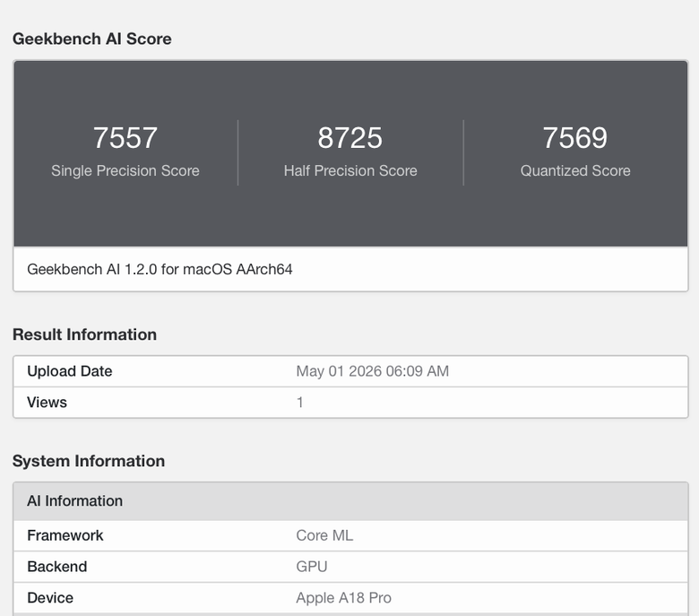Click Geekbench AI 1.2.0 for macOS AArch64 text
Viewport: 699px width, 616px height.
160,269
